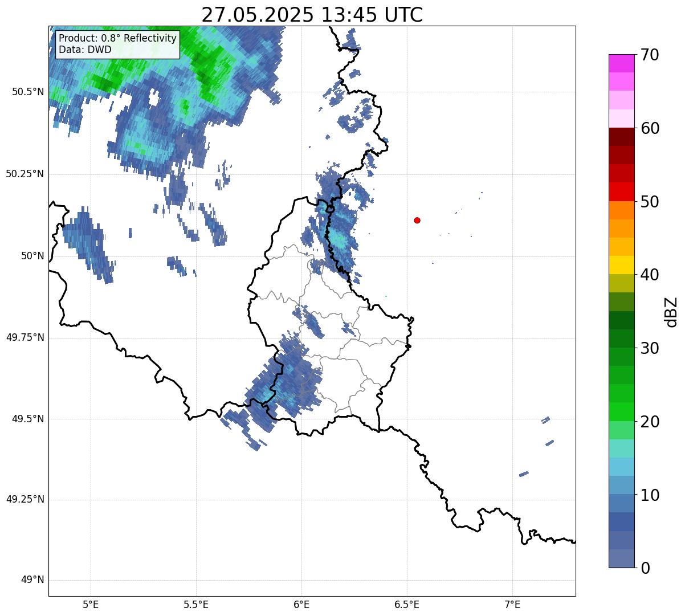Click the colorbar tick label '0'
The width and height of the screenshot is (685, 616).
(x=645, y=569)
